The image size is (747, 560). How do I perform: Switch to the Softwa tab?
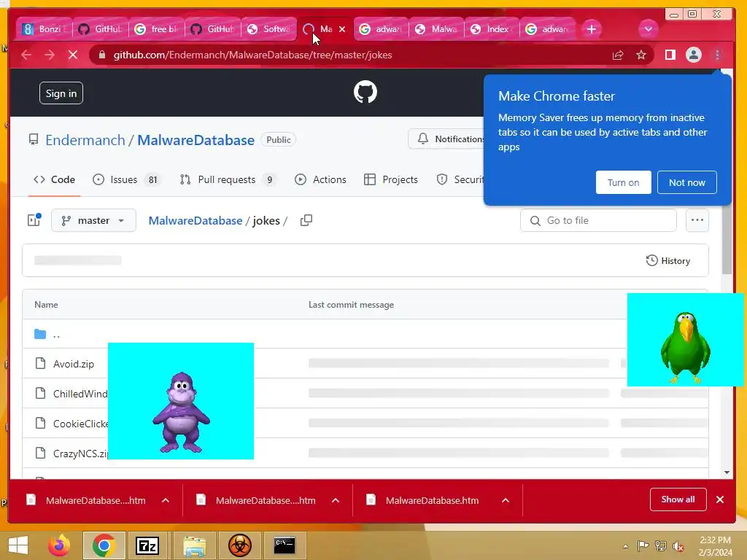(x=269, y=29)
